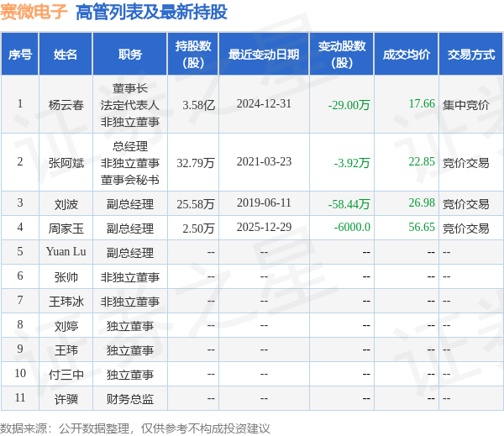Click the 交易方式 column header
This screenshot has height=436, width=504.
point(471,55)
